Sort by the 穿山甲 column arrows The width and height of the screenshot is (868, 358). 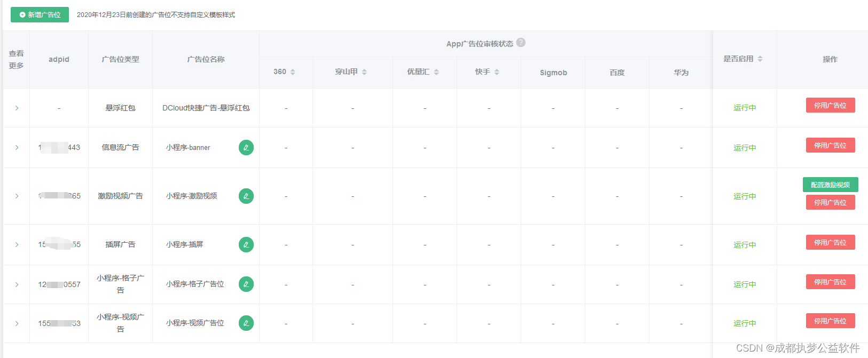[x=364, y=72]
